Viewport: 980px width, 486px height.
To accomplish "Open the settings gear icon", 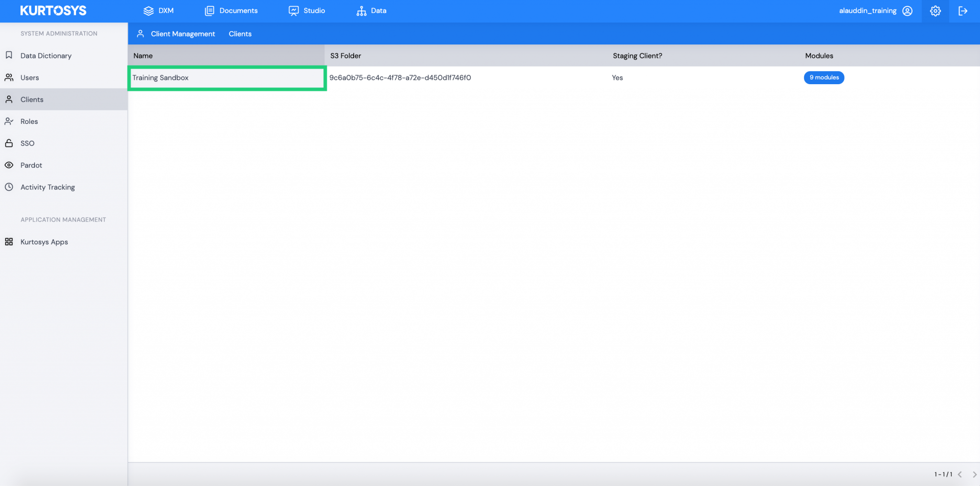I will [x=935, y=10].
